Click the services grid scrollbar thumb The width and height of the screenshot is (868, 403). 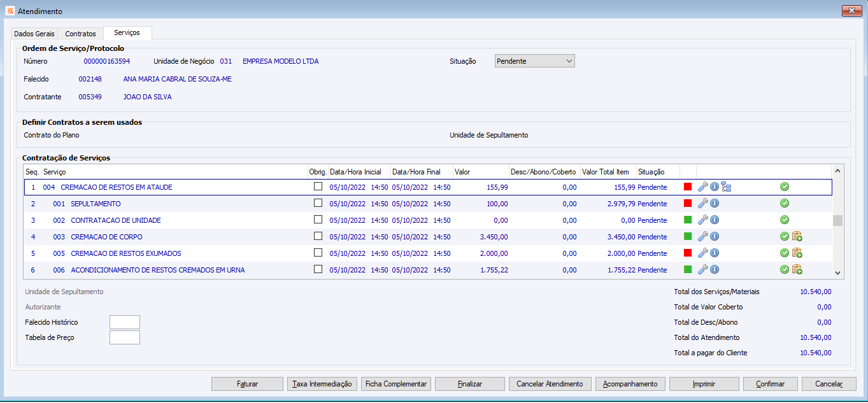tap(838, 221)
